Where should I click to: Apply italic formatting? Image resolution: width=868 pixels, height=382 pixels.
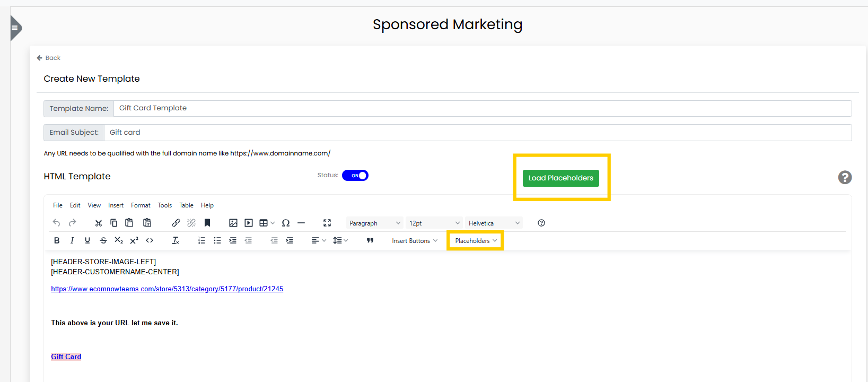click(x=72, y=240)
